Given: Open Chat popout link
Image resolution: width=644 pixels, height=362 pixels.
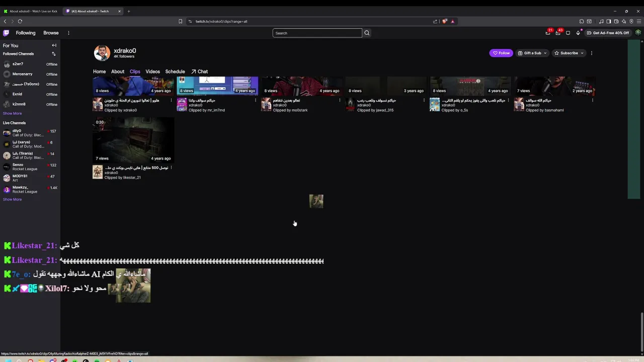Looking at the screenshot, I should [x=199, y=71].
